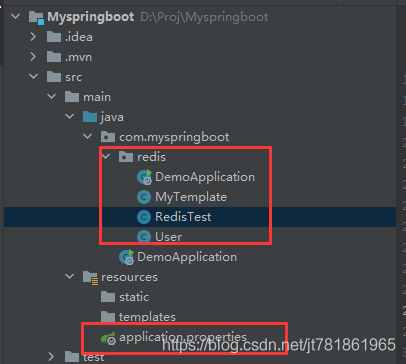Screen dimensions: 406x364
Task: Click the static folder icon
Action: pos(108,297)
